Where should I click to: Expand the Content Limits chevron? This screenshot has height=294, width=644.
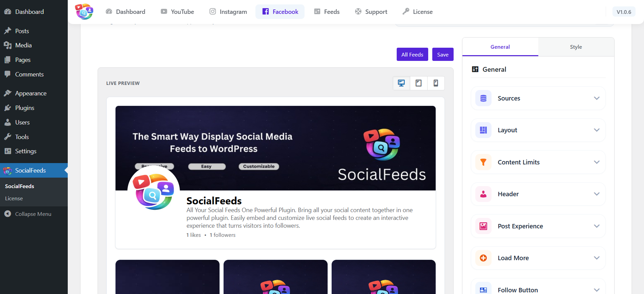coord(597,162)
